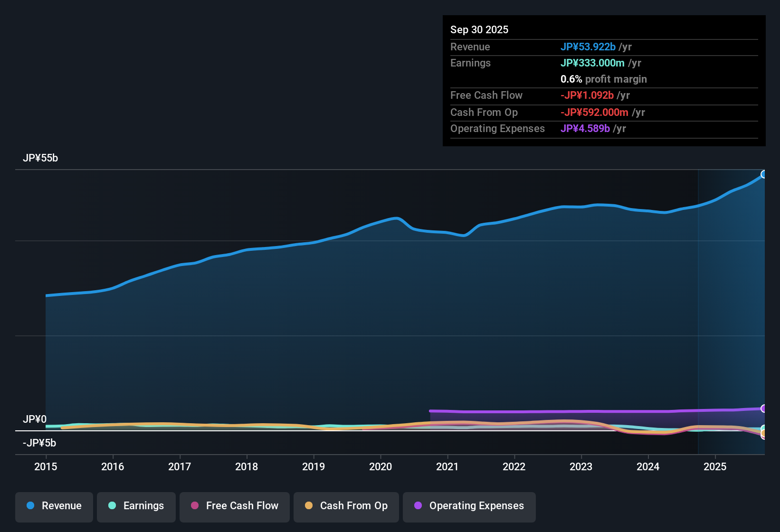Select the orange Cash From Op legend dot
This screenshot has height=532, width=780.
tap(309, 506)
